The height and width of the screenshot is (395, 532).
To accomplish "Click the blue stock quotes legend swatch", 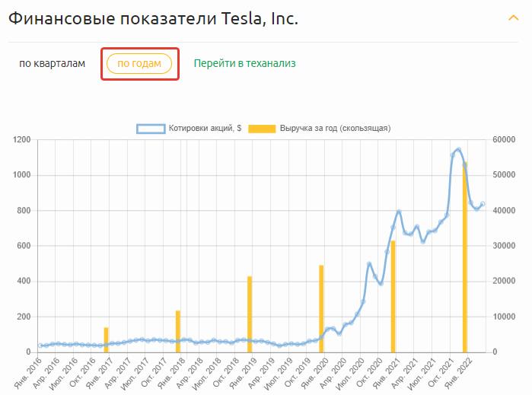I will coord(151,129).
